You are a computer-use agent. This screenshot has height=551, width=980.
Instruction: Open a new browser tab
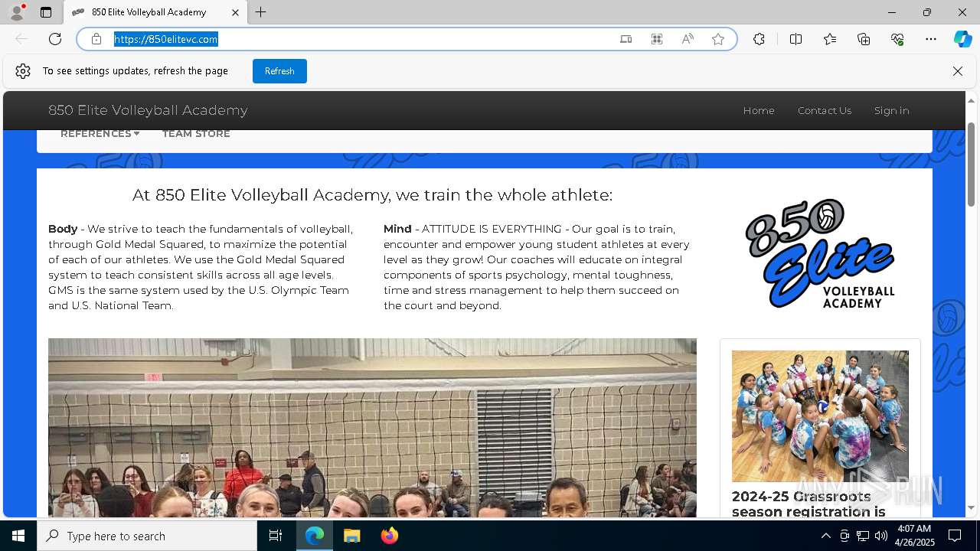pyautogui.click(x=261, y=12)
